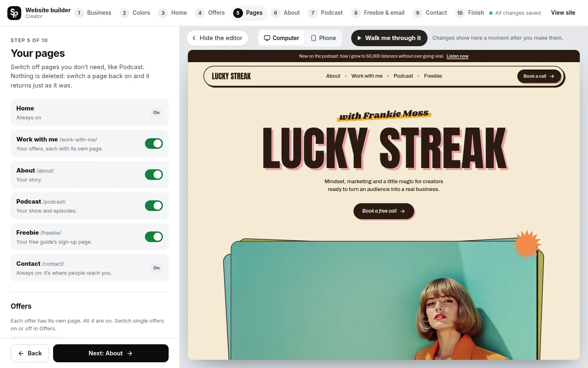Go Back to previous step
This screenshot has height=368, width=588.
pyautogui.click(x=30, y=353)
